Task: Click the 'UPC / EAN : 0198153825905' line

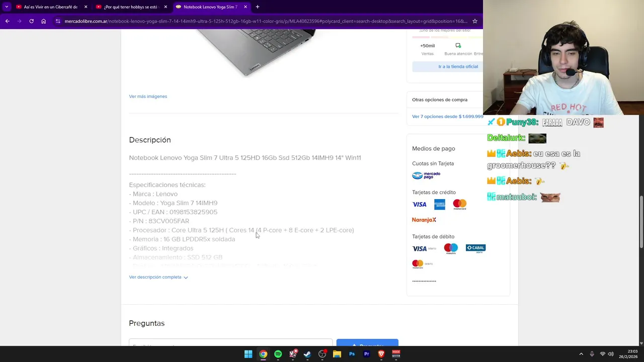Action: [173, 212]
